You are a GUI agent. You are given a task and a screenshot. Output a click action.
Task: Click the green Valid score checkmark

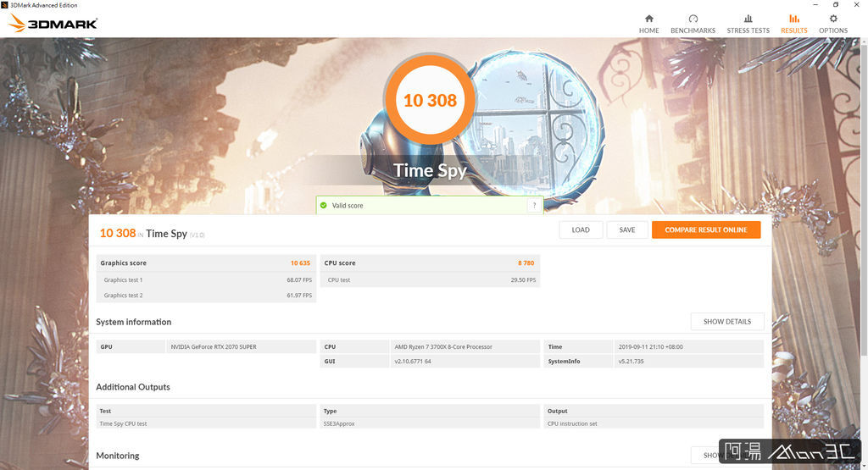tap(323, 205)
